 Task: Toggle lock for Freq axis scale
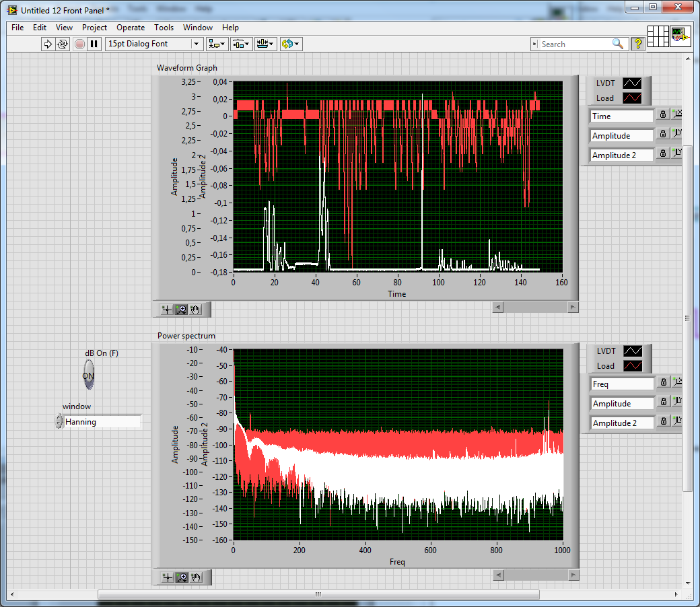(x=662, y=384)
